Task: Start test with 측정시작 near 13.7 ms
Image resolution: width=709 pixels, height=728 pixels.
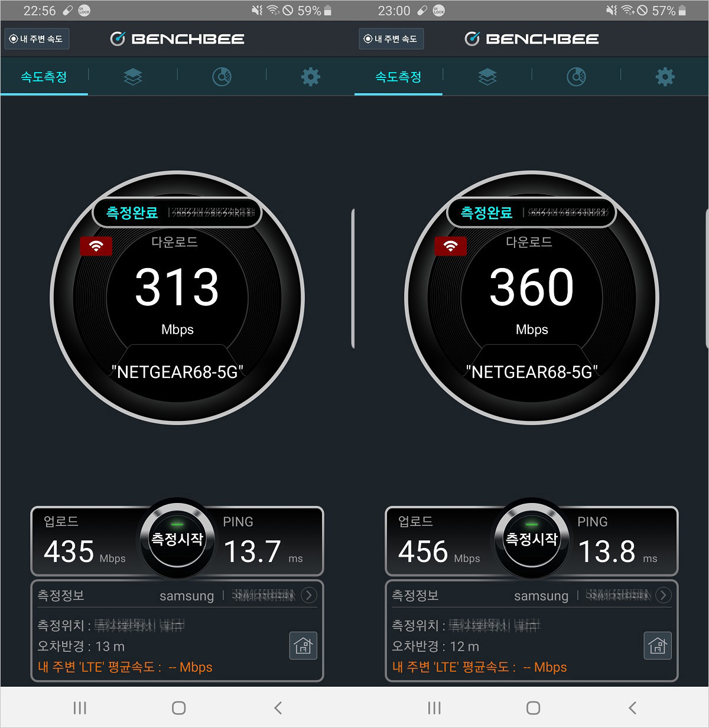Action: tap(177, 538)
